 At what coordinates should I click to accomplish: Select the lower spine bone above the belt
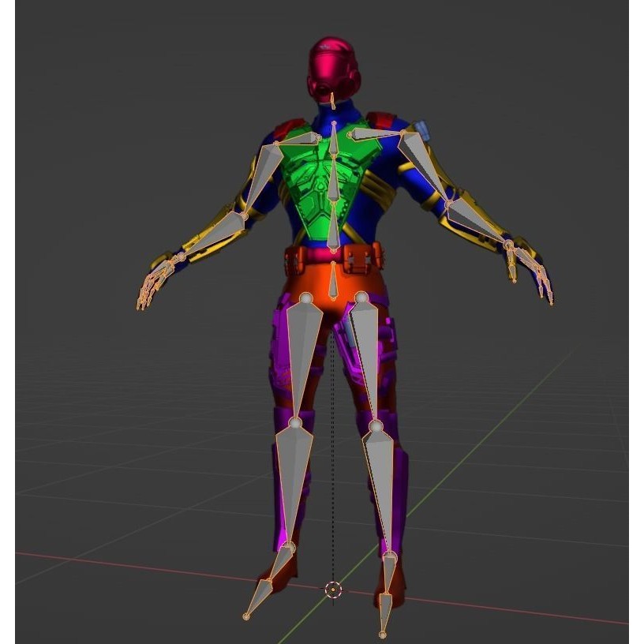click(333, 226)
